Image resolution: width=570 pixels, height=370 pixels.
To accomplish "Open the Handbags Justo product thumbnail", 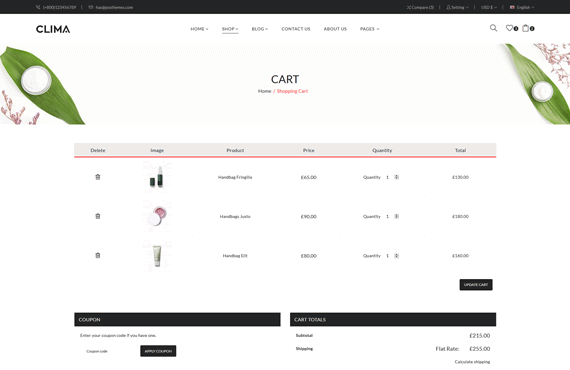I will click(157, 216).
